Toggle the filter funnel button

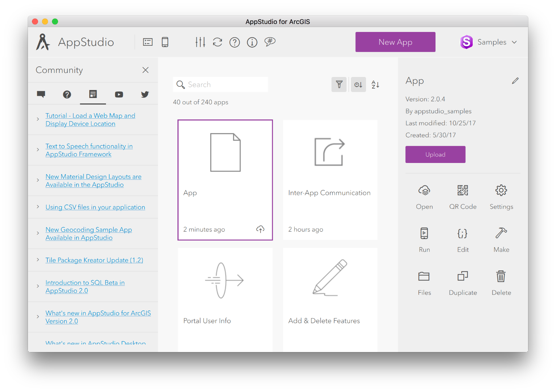point(339,85)
